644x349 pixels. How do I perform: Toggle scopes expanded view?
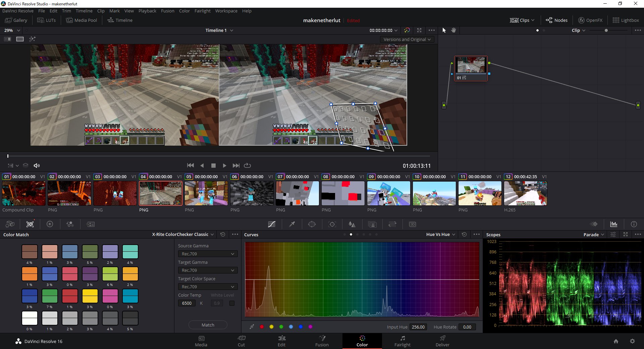(x=626, y=235)
